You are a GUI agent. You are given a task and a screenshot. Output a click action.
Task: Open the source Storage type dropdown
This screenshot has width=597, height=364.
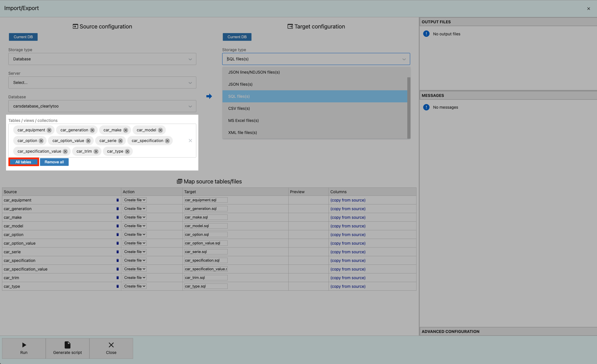(102, 59)
